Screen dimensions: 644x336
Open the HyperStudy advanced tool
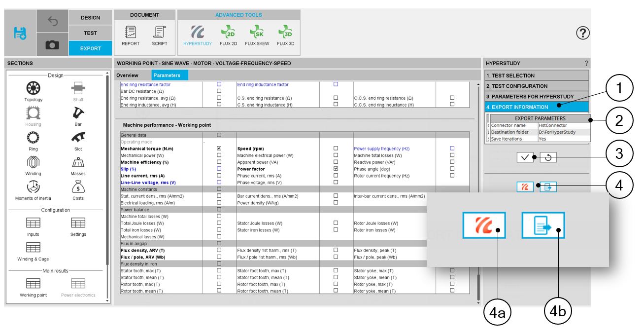click(x=197, y=34)
